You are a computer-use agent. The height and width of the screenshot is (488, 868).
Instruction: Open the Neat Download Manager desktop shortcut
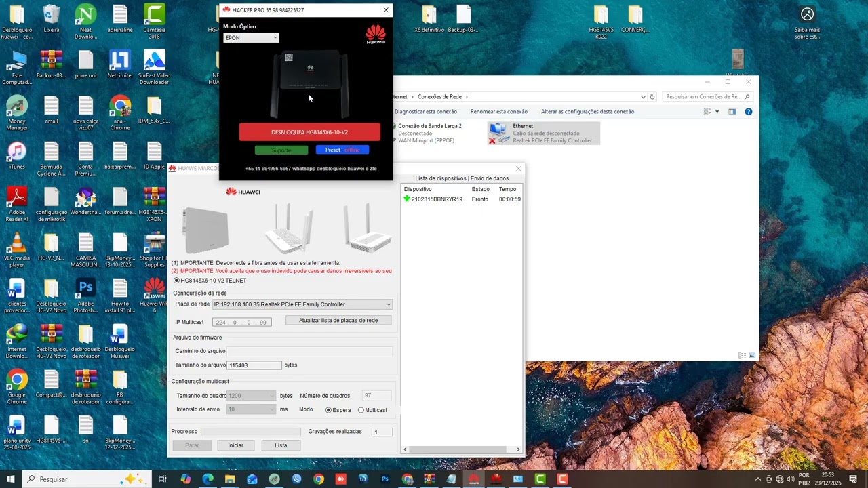[x=85, y=20]
